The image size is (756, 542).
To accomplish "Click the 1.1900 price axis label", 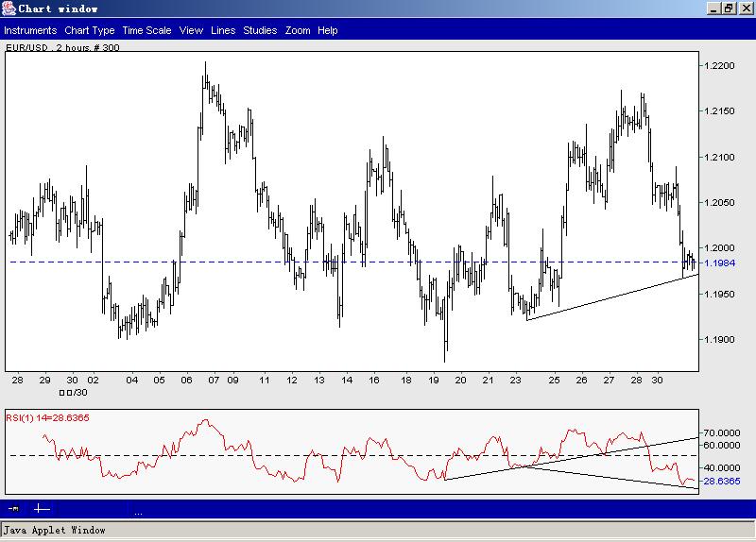I will 720,339.
